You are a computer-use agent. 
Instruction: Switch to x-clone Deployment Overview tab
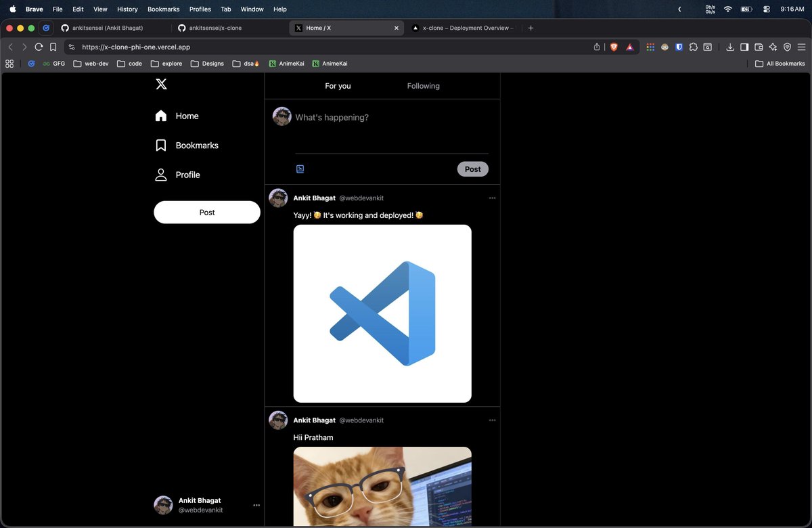pyautogui.click(x=463, y=28)
